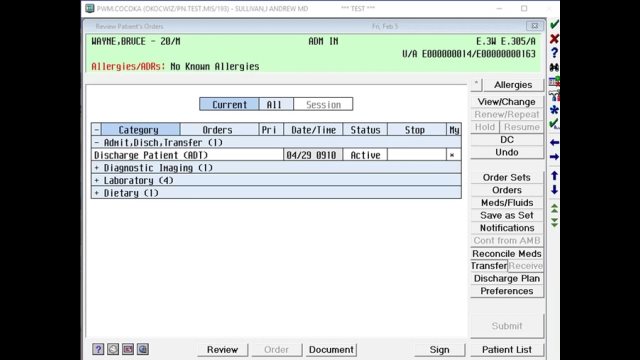Click Save as Set
The height and width of the screenshot is (360, 640).
pyautogui.click(x=507, y=216)
